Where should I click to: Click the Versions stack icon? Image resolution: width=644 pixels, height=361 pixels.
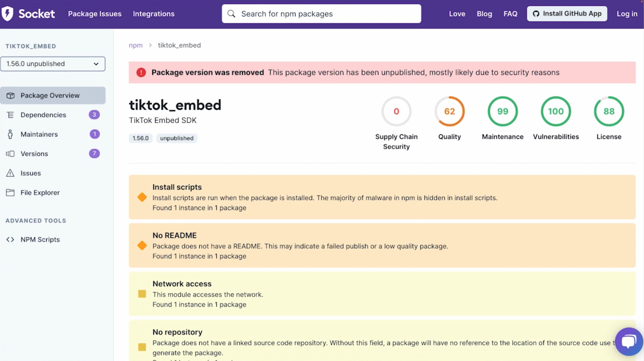click(10, 154)
